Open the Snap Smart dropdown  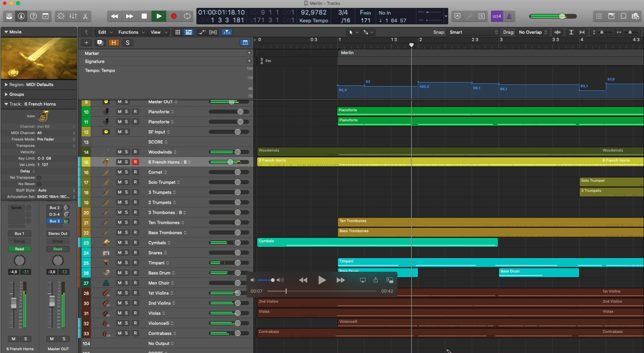click(474, 32)
